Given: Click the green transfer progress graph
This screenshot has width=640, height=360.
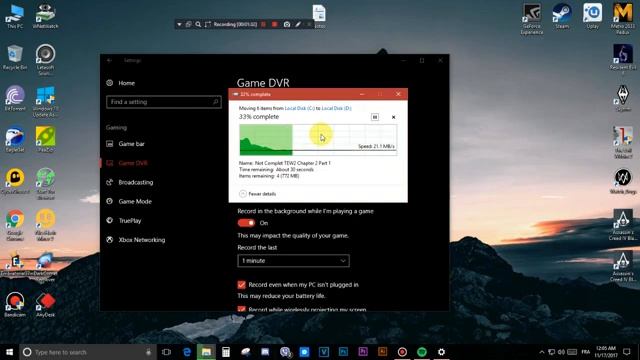Looking at the screenshot, I should click(318, 140).
